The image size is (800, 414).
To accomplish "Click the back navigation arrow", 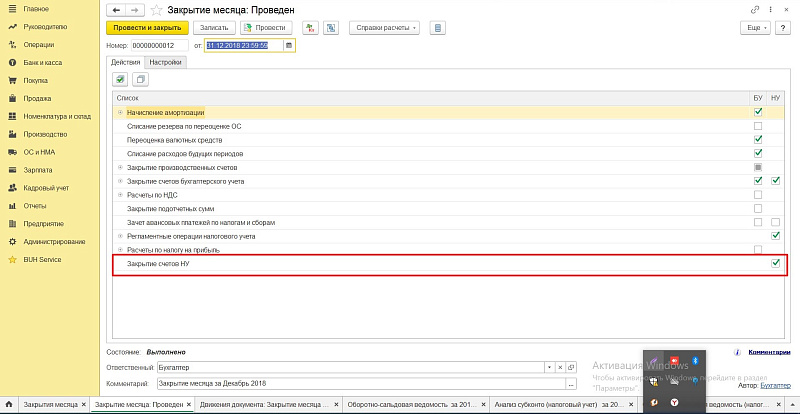I will point(115,8).
